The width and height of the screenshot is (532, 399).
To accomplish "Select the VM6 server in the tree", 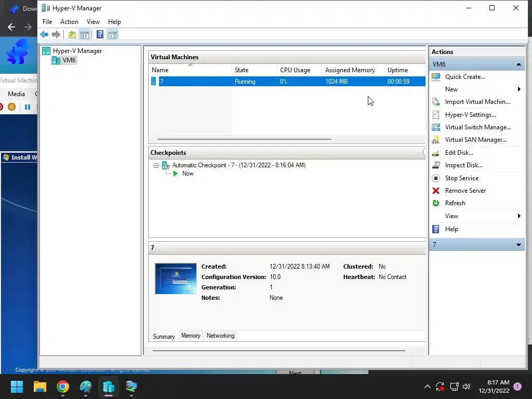I will tap(69, 60).
